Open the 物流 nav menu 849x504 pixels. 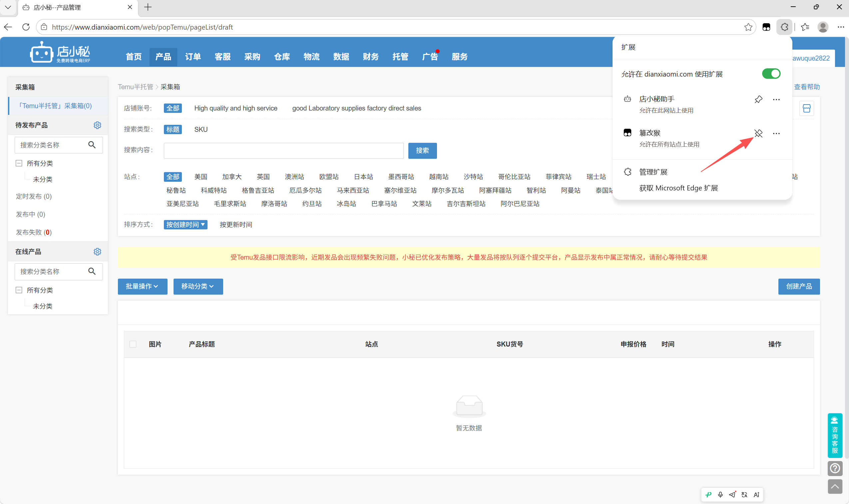(x=311, y=57)
